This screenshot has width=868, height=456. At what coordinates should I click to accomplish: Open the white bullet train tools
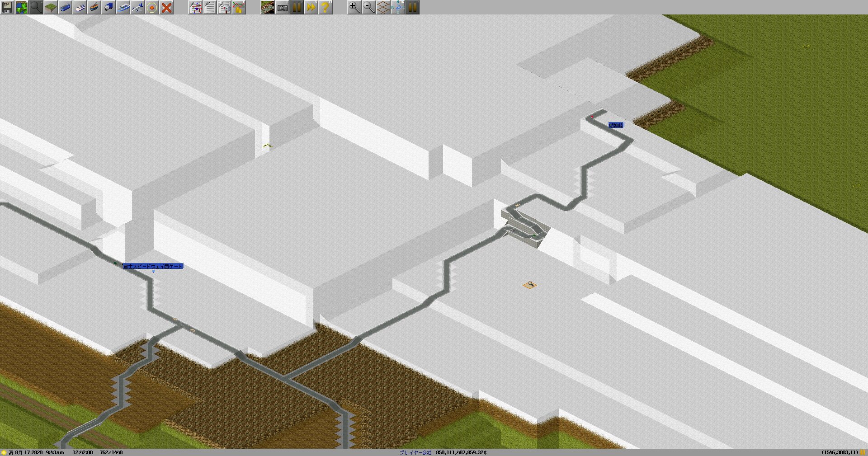click(80, 7)
